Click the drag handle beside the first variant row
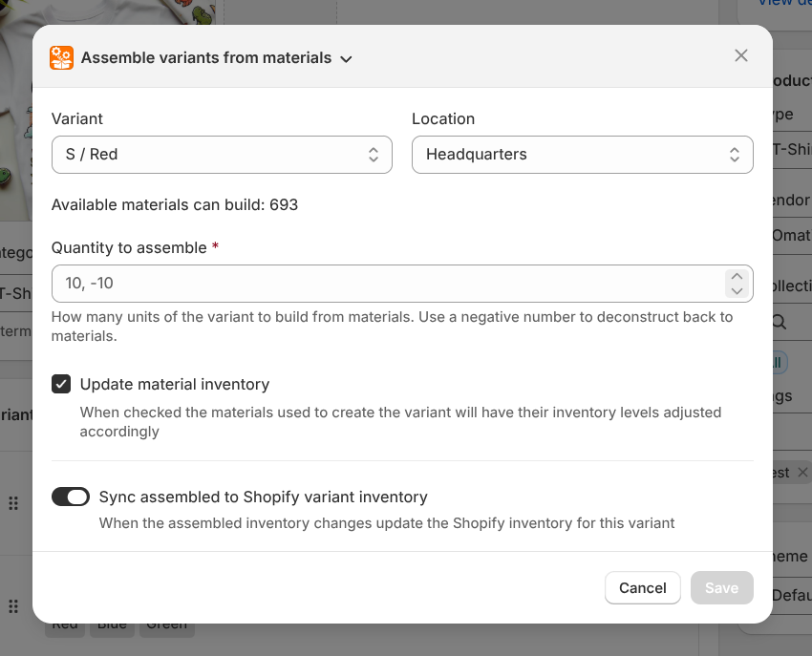The image size is (812, 656). click(x=13, y=502)
